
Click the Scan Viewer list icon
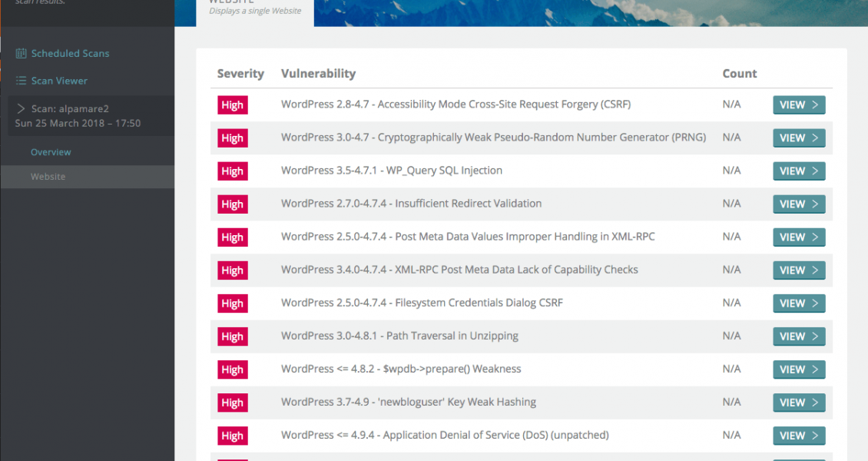pyautogui.click(x=21, y=81)
